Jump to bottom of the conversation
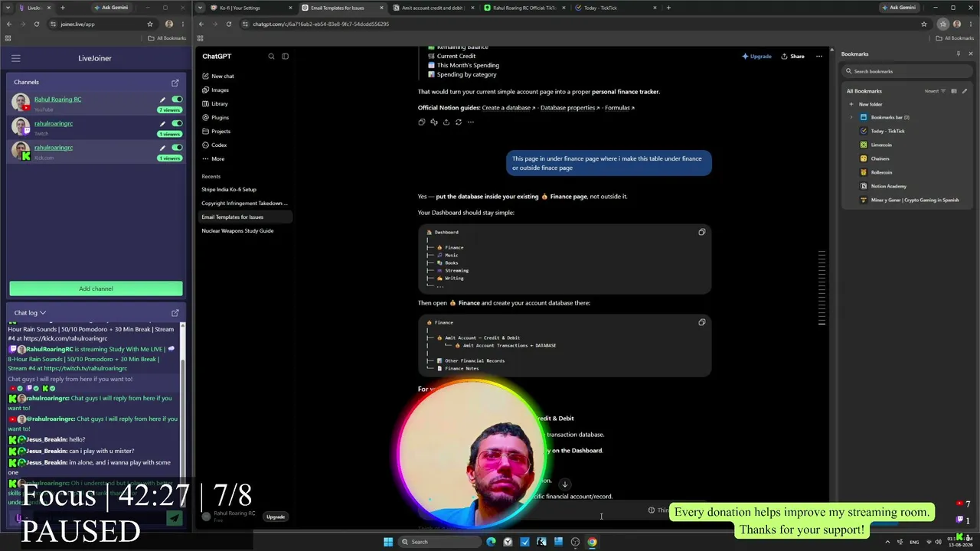This screenshot has width=980, height=551. click(564, 484)
